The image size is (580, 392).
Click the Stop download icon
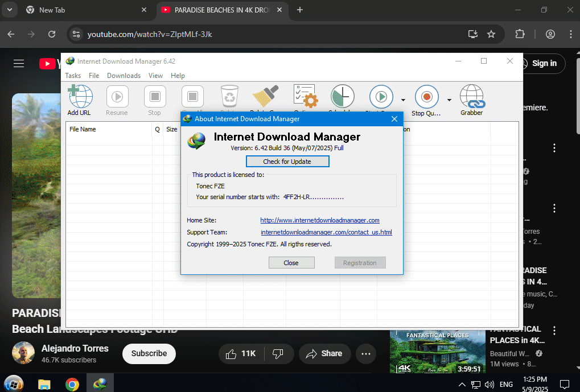(x=155, y=97)
